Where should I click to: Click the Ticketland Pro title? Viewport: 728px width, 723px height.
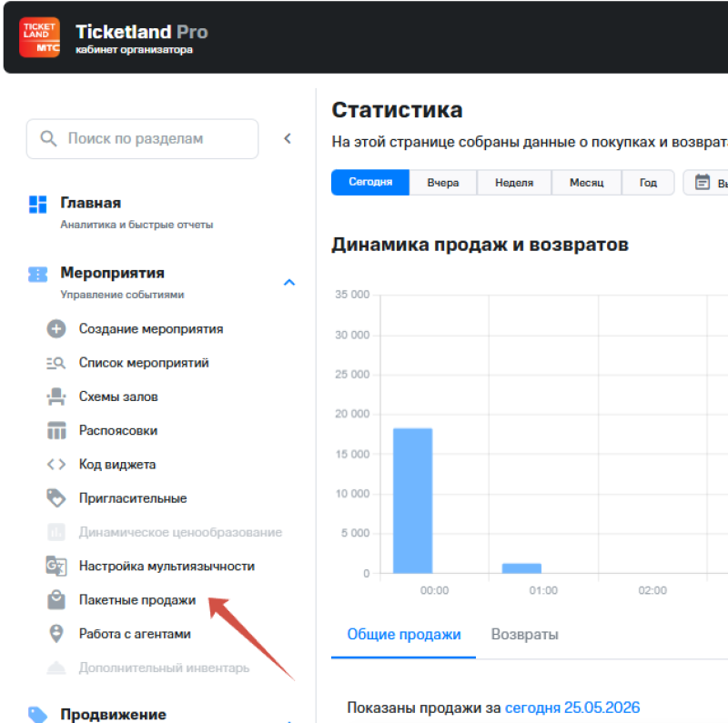(x=142, y=32)
